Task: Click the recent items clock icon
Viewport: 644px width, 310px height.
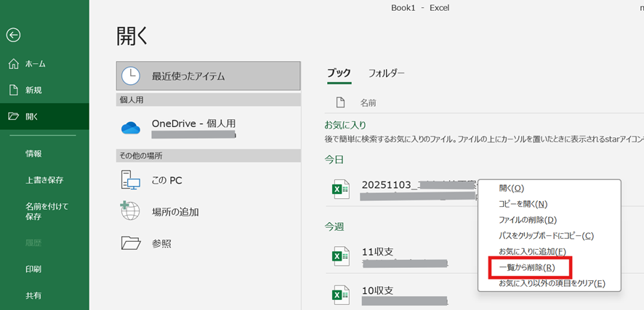Action: pyautogui.click(x=131, y=76)
